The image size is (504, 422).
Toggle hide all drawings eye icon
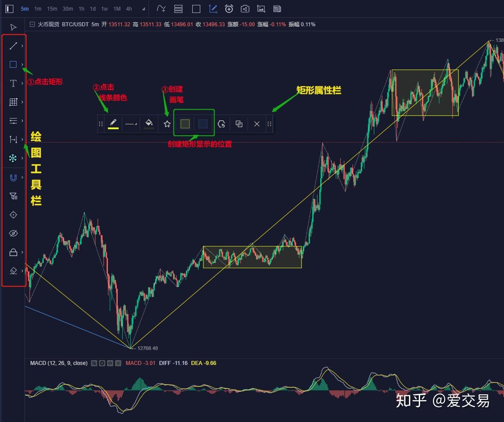click(x=13, y=234)
